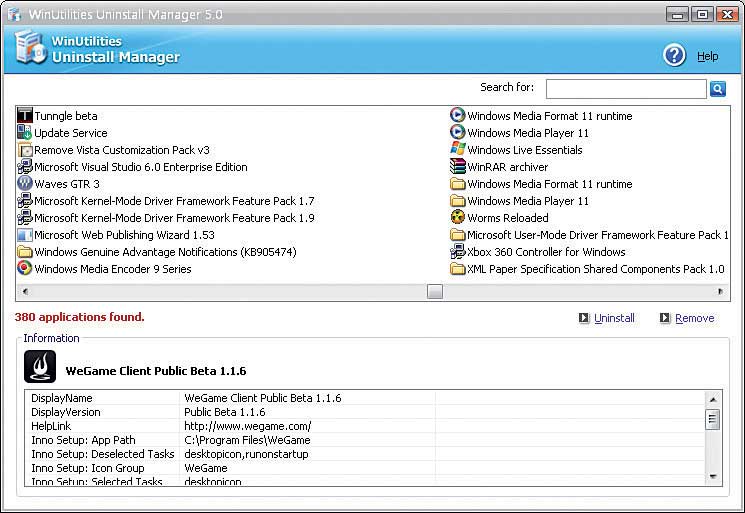This screenshot has height=513, width=745.
Task: Select Update Service entry
Action: pos(71,133)
